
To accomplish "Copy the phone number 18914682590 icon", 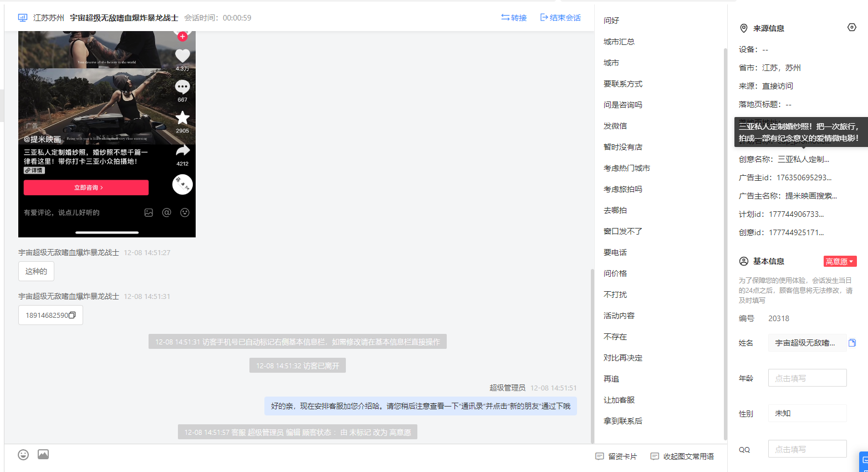I will point(72,315).
